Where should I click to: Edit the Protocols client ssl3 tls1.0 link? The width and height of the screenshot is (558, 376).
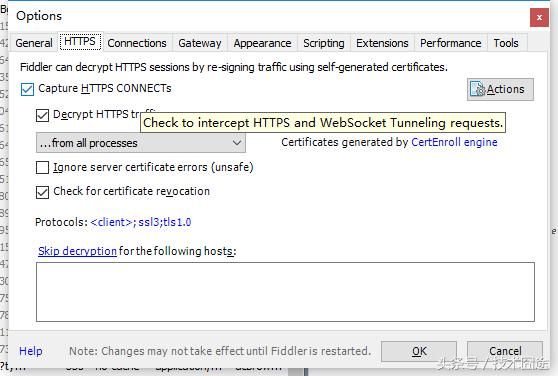pos(141,222)
